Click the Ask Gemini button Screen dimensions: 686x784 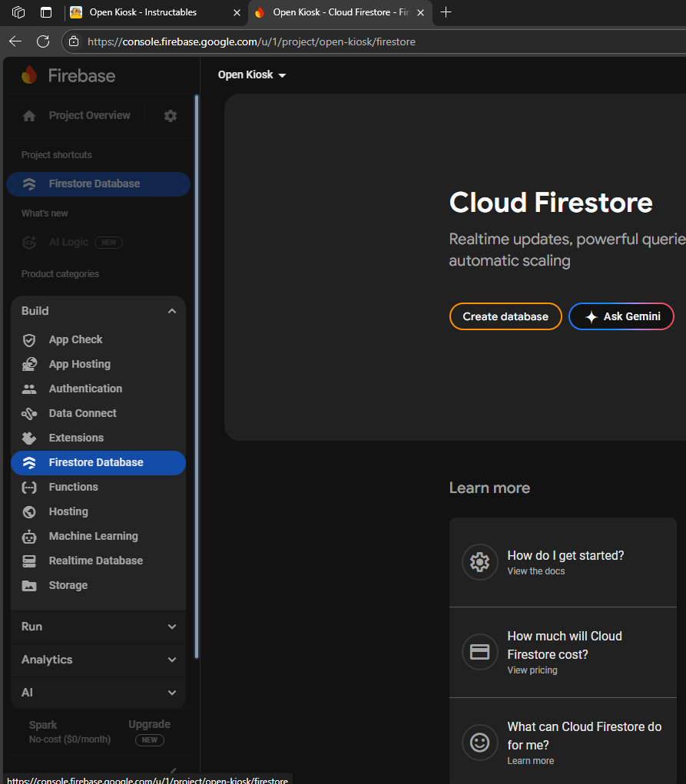click(621, 316)
